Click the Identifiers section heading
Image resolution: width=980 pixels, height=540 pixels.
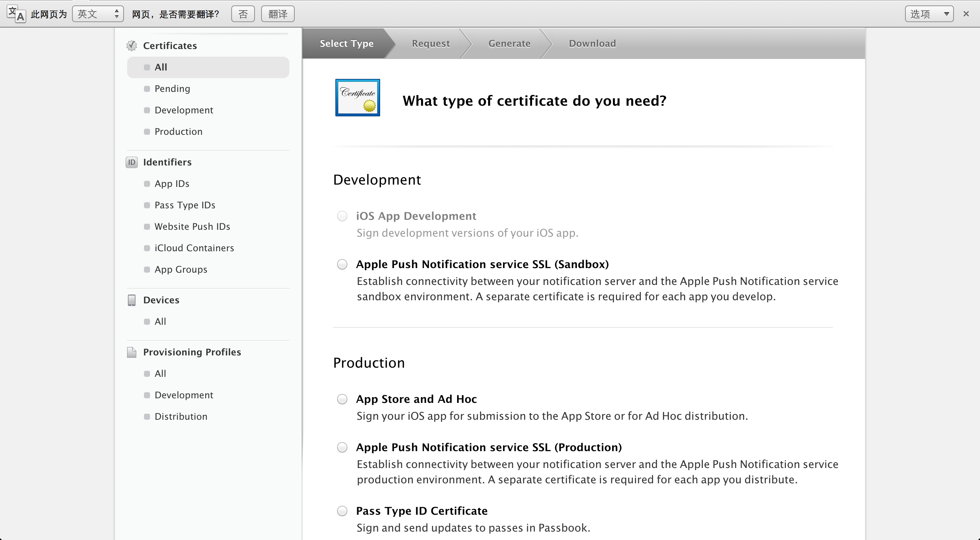coord(167,162)
